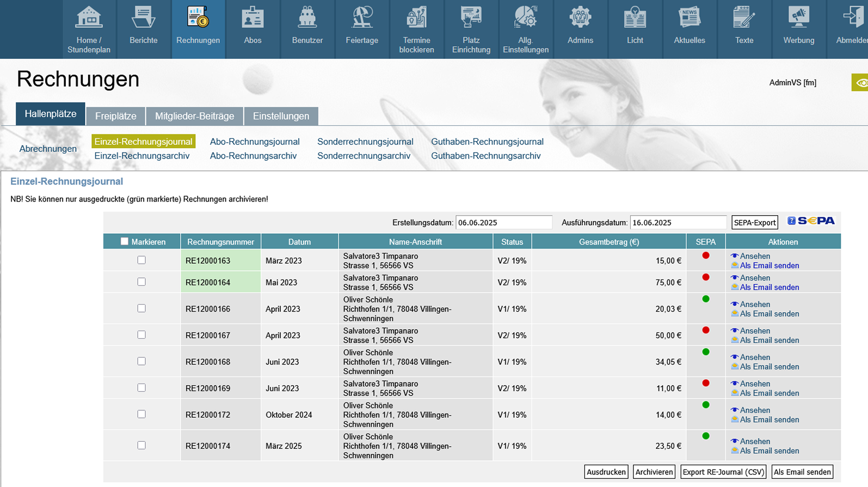The height and width of the screenshot is (487, 868).
Task: Click the blue SEPA help icon
Action: click(791, 221)
